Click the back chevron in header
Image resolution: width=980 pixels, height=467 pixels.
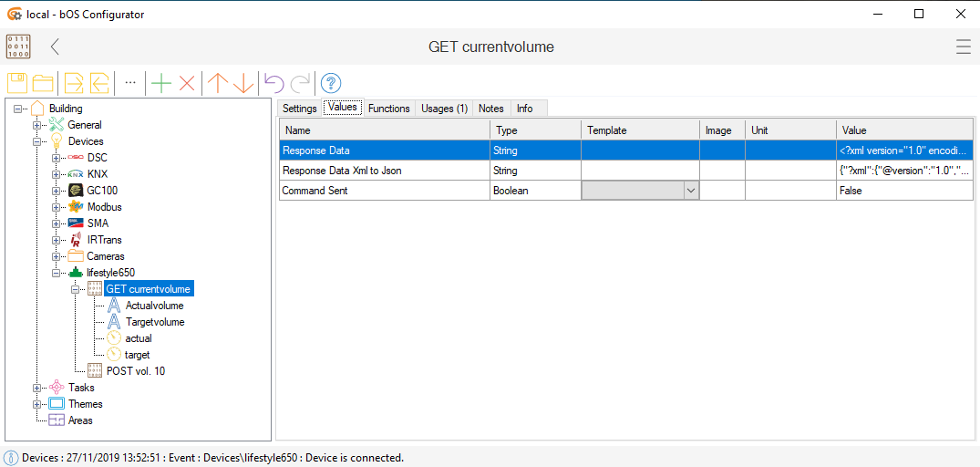click(x=56, y=47)
